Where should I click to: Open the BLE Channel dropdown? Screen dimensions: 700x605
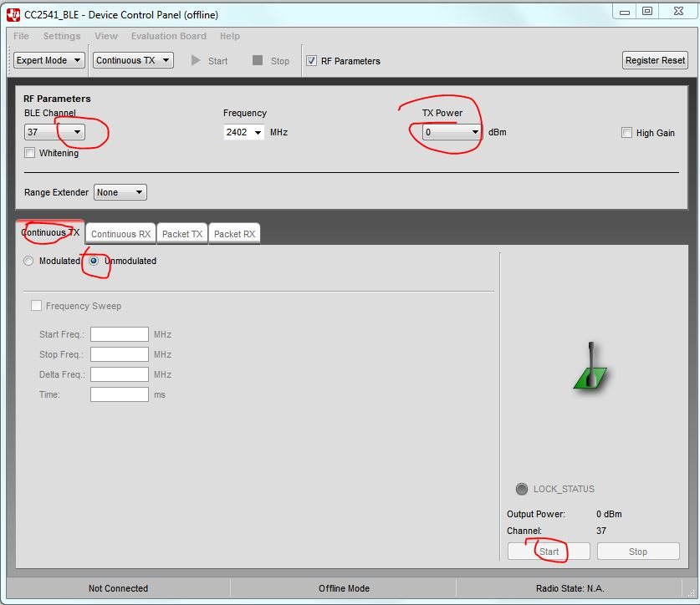tap(54, 132)
